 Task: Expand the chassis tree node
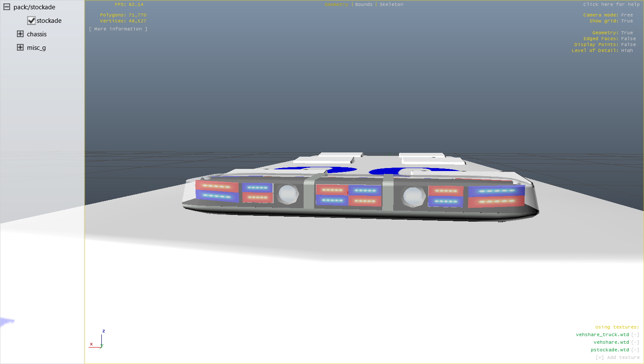20,34
